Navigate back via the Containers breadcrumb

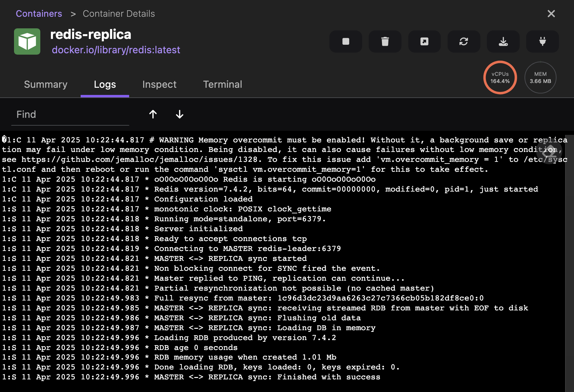coord(39,13)
